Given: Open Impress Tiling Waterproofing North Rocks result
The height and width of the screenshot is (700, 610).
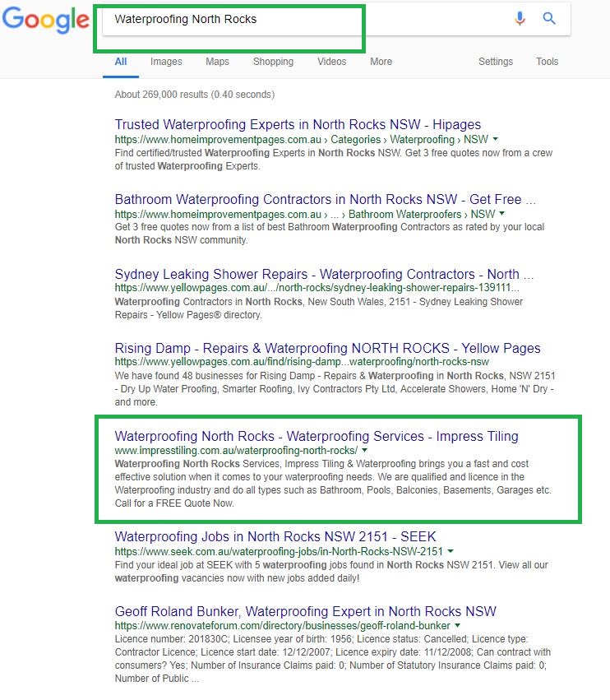Looking at the screenshot, I should 317,436.
